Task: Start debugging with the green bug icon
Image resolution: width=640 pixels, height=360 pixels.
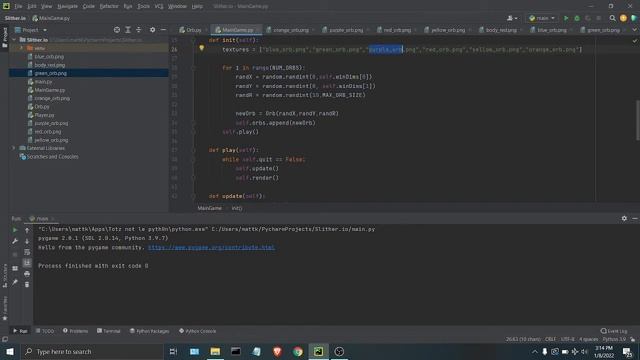Action: [577, 18]
